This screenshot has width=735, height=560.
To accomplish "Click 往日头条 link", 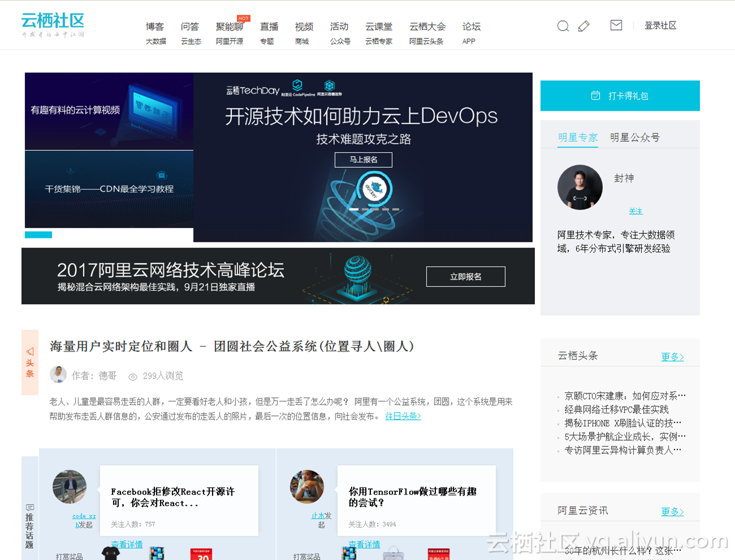I will click(403, 416).
